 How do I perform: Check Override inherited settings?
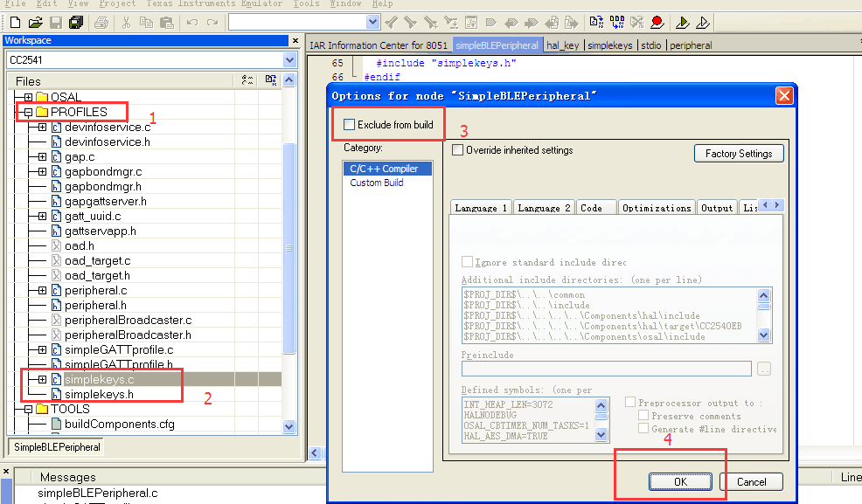point(457,150)
